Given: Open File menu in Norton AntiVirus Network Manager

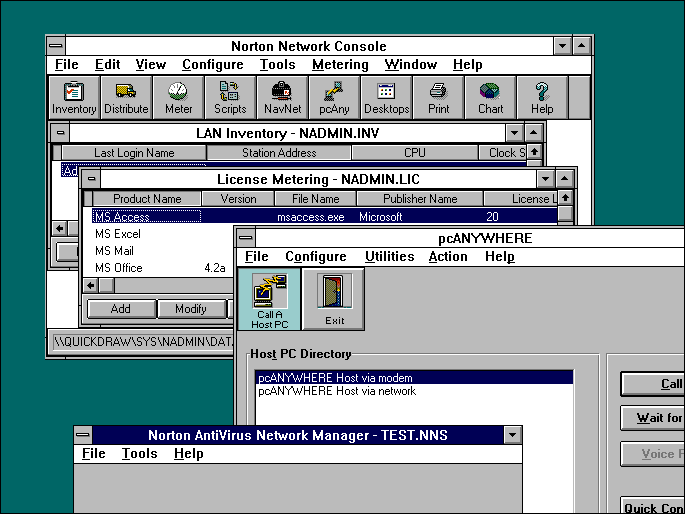Looking at the screenshot, I should click(x=93, y=453).
